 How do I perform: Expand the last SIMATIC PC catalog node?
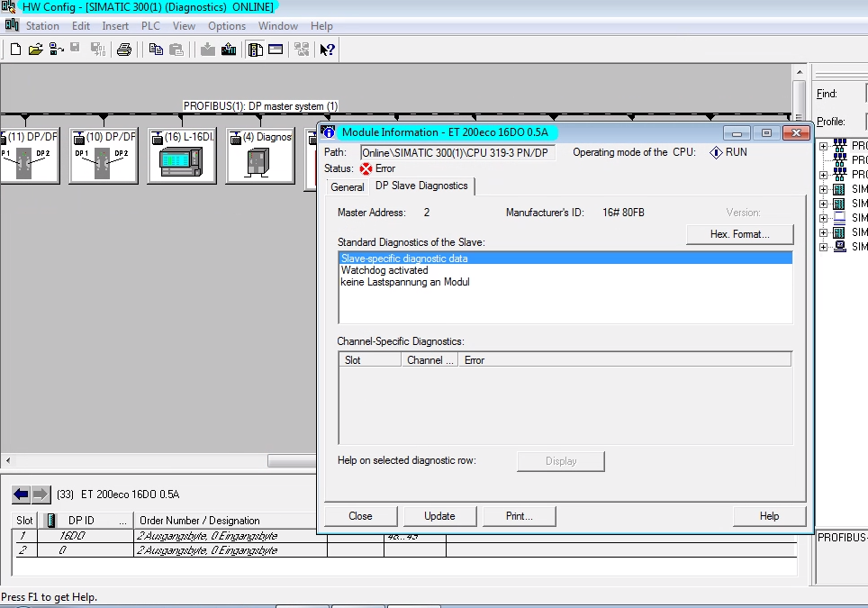(x=823, y=247)
